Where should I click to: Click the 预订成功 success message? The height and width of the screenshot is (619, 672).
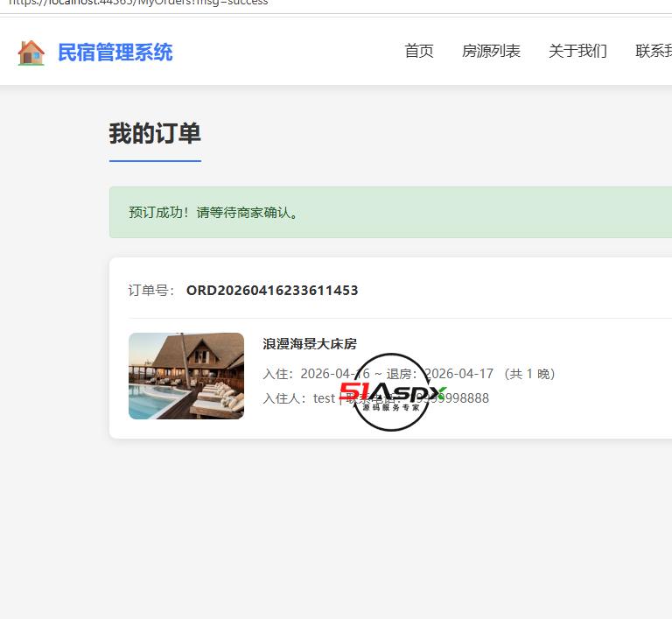[213, 213]
